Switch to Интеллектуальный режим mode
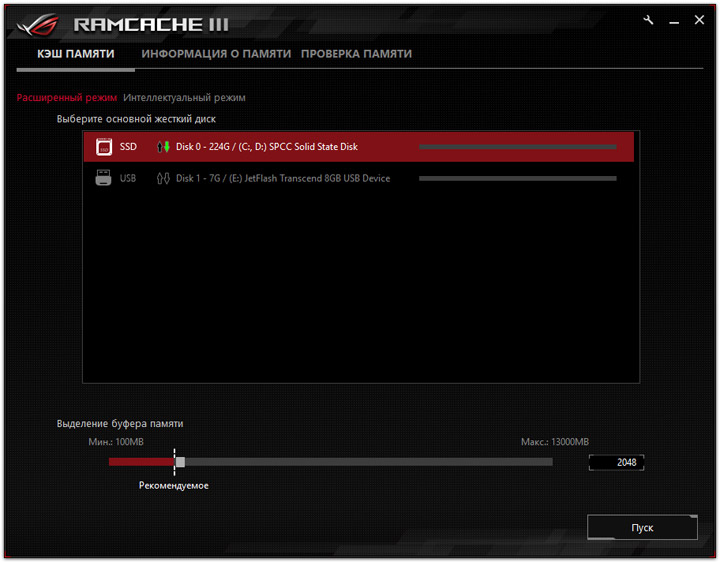 [x=184, y=97]
